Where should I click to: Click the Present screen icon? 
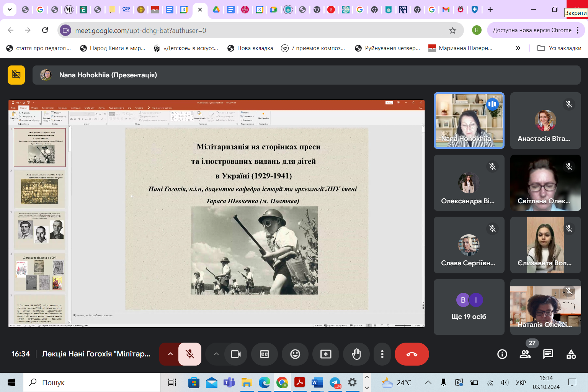[325, 354]
